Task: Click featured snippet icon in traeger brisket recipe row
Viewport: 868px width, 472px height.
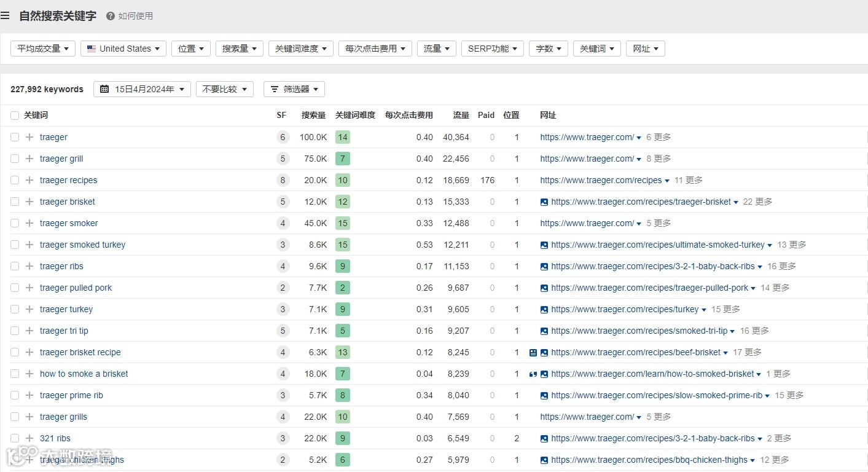Action: 533,352
